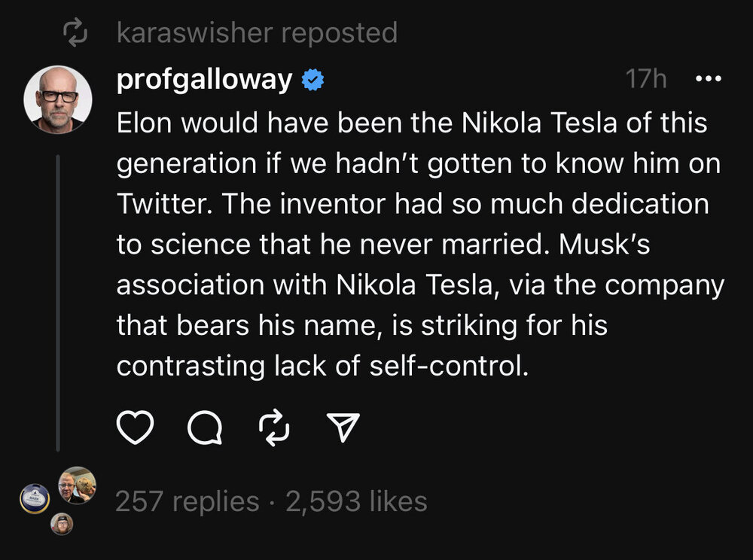Repost using the arrows icon below post

pos(273,428)
